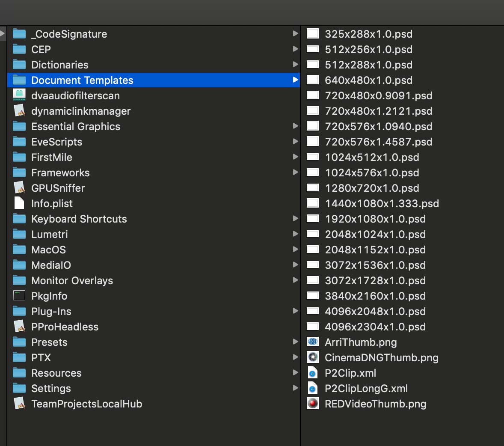
Task: Click the 1920x1080x1.0.psd file icon
Action: click(313, 219)
